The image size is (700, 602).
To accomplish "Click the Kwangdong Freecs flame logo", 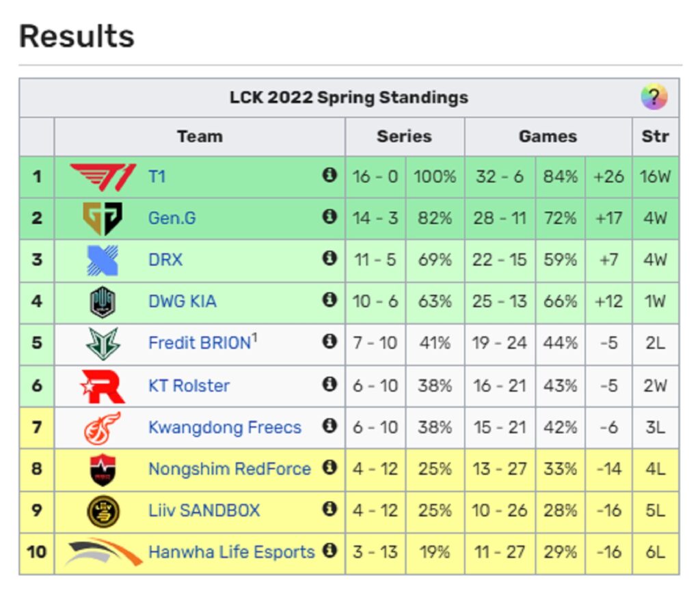I will pyautogui.click(x=103, y=428).
